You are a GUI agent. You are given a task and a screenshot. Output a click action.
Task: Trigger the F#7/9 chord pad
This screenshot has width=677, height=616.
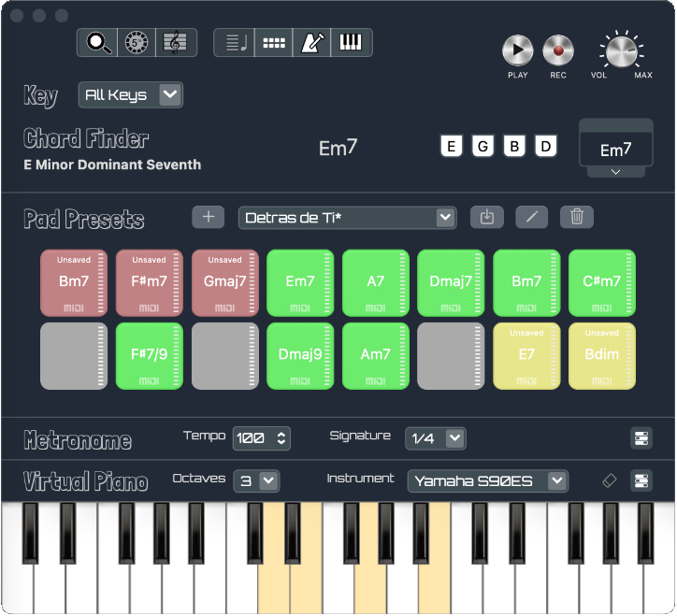pos(149,355)
